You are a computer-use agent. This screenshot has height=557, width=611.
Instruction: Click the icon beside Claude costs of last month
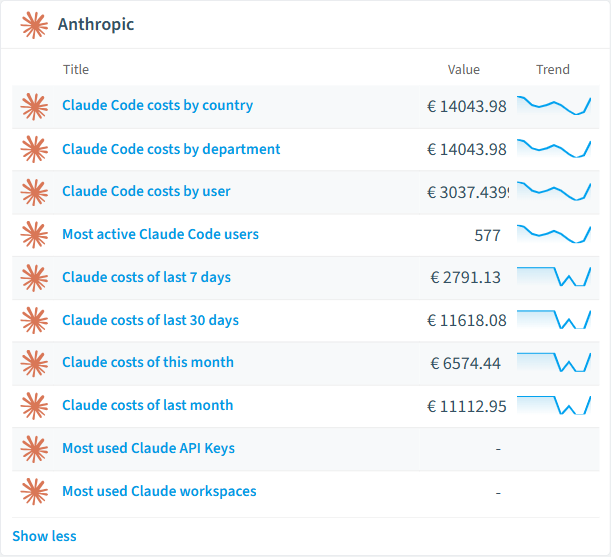click(34, 406)
